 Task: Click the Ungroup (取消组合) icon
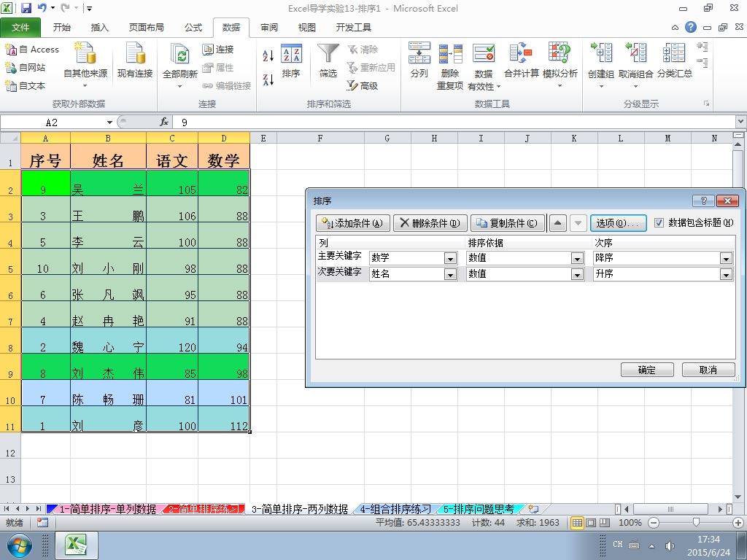[x=635, y=52]
